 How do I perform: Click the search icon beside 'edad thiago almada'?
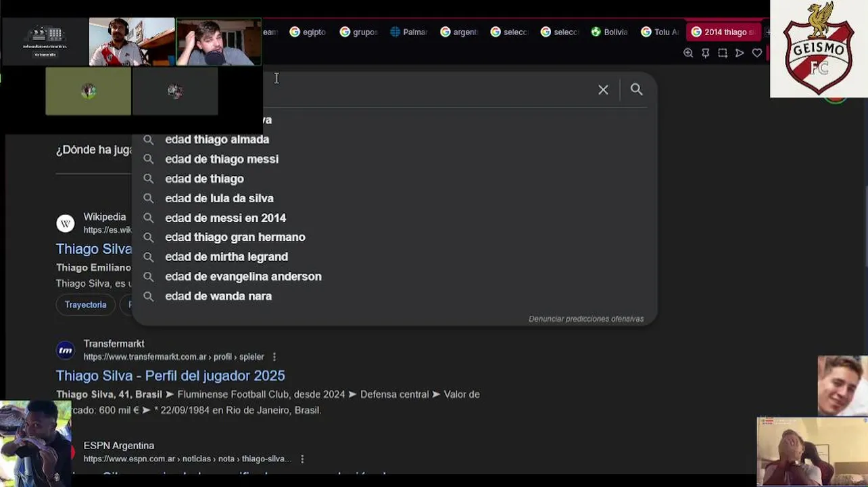tap(148, 139)
